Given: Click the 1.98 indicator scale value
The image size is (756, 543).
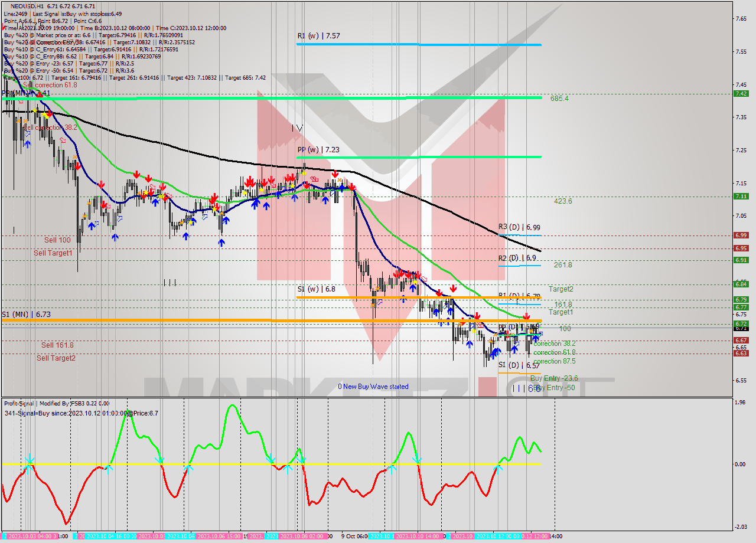Looking at the screenshot, I should coord(741,403).
